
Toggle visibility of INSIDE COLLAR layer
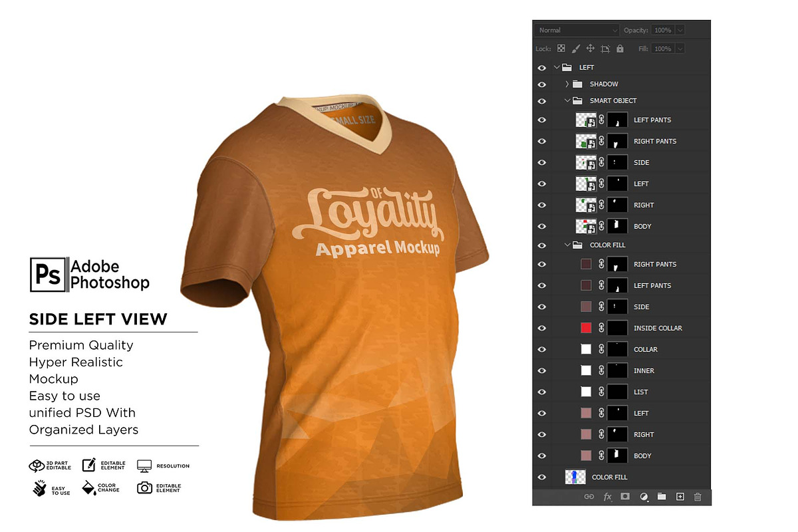tap(542, 328)
